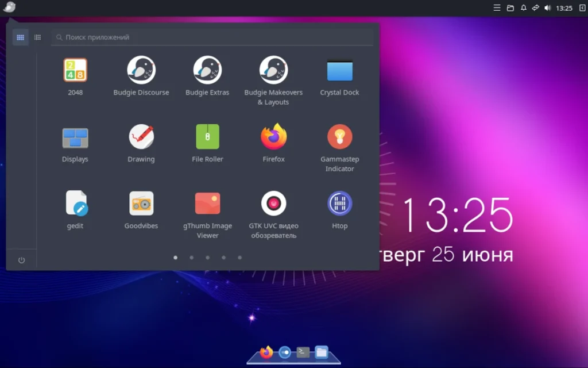Launch gedit text editor
Screen dimensions: 588x368
coord(75,210)
